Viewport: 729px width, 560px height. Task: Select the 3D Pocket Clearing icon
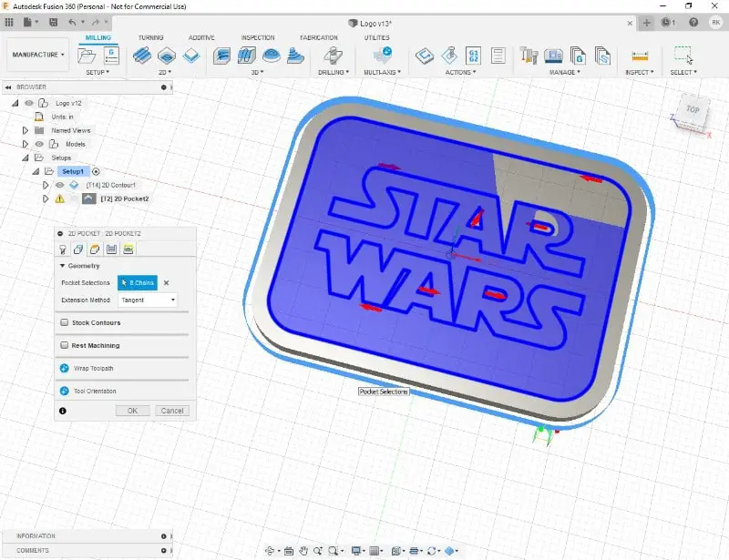[x=246, y=56]
